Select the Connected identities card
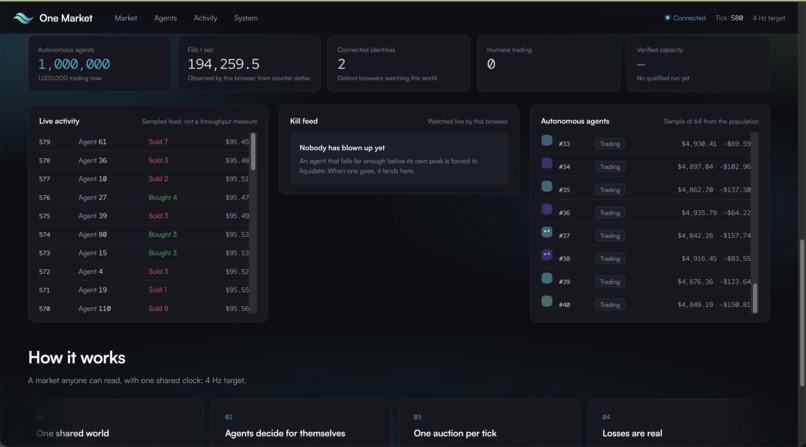The width and height of the screenshot is (806, 447). point(399,64)
